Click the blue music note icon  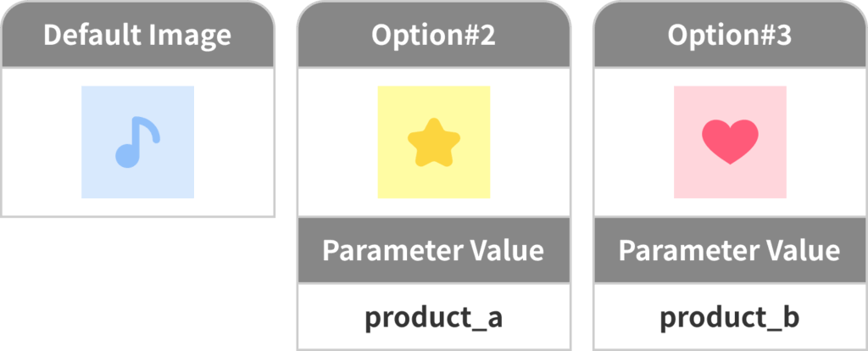(137, 142)
